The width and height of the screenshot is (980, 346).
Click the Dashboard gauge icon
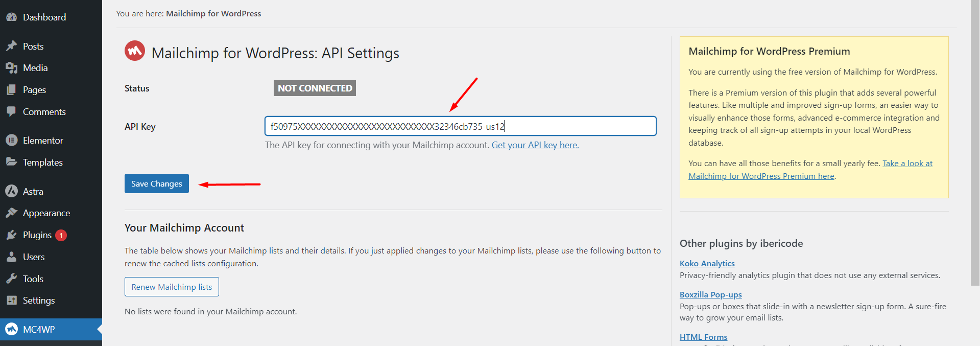[x=11, y=17]
